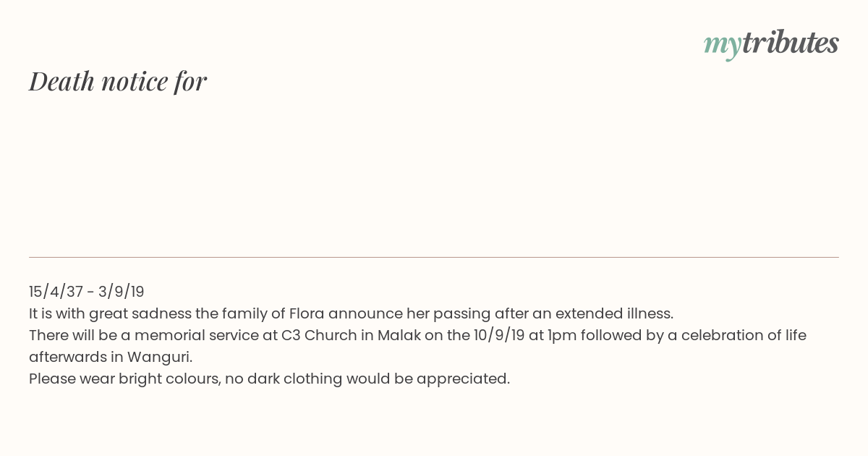Screen dimensions: 868x456
Task: Click the mytributes logo
Action: pyautogui.click(x=771, y=43)
